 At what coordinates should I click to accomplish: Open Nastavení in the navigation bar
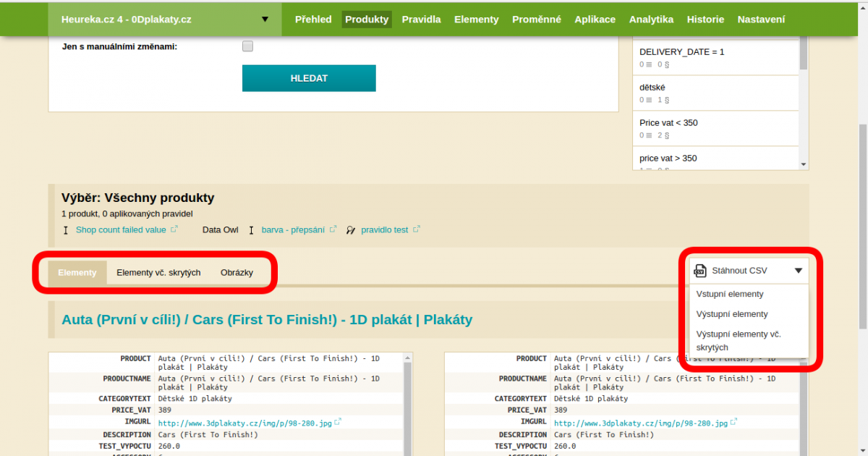761,20
